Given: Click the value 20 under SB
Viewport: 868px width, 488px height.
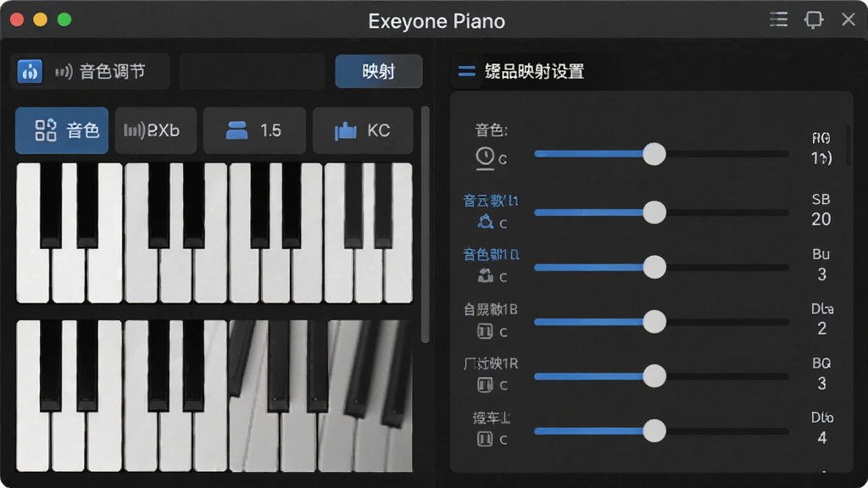Looking at the screenshot, I should click(821, 219).
